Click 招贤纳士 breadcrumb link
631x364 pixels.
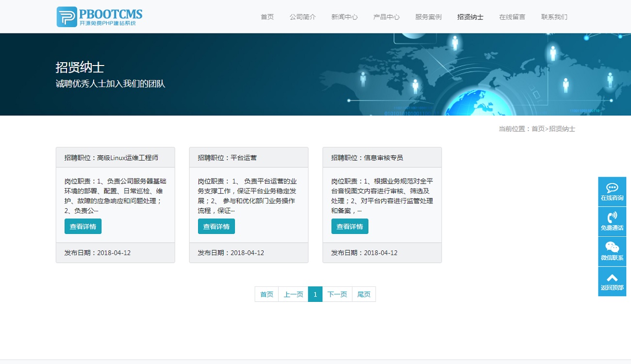[562, 129]
